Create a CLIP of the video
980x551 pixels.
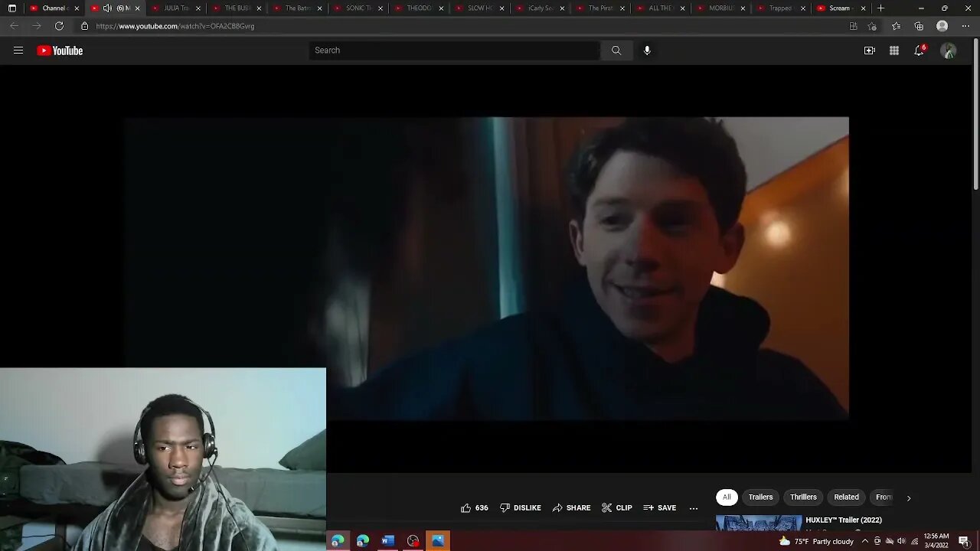pyautogui.click(x=617, y=508)
